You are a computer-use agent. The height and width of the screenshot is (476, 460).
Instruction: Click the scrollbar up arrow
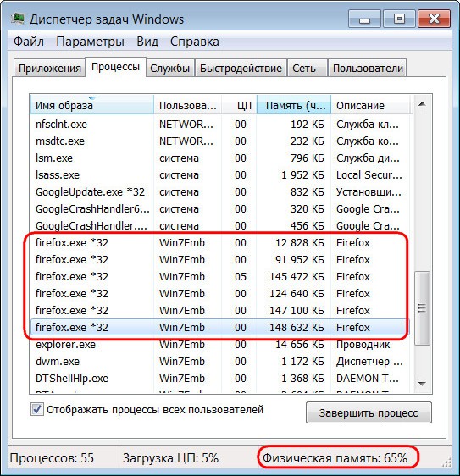point(422,104)
